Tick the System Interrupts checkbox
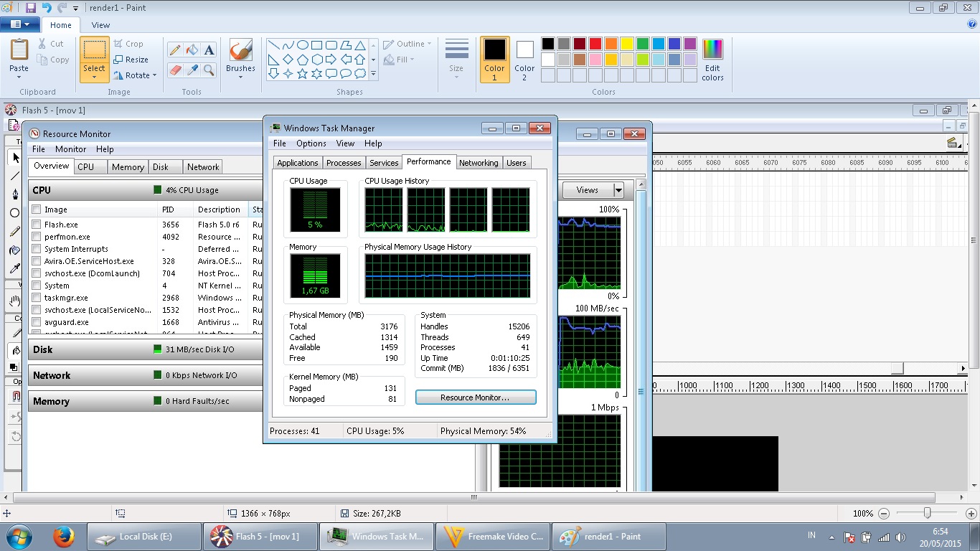The width and height of the screenshot is (980, 551). 36,249
